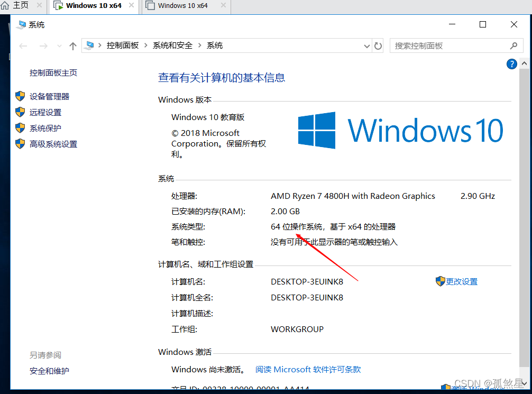The height and width of the screenshot is (394, 532).
Task: Open recent locations dropdown arrow
Action: [x=59, y=46]
